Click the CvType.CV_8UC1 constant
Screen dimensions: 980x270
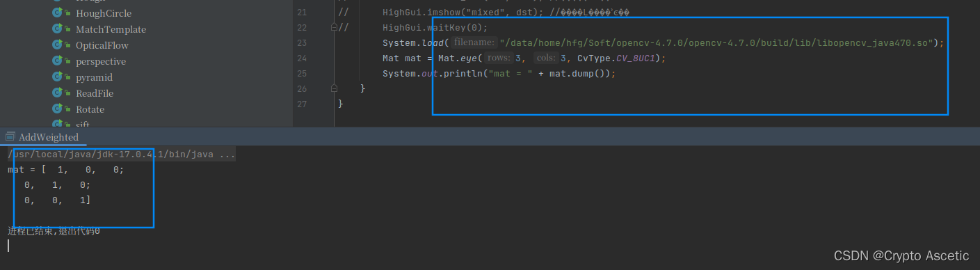619,58
